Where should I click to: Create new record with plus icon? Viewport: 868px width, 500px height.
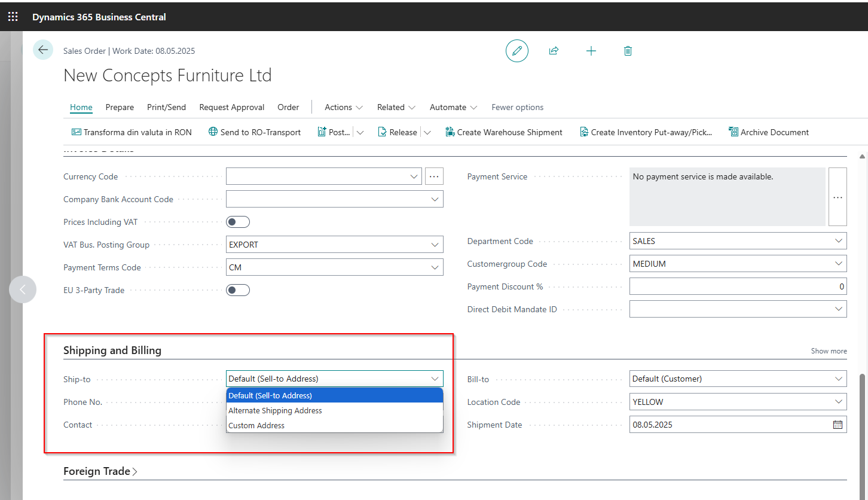591,51
